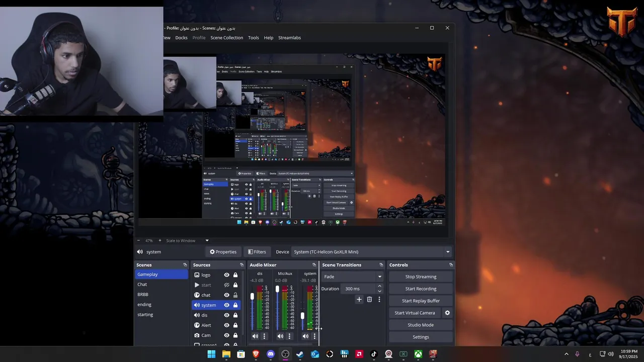Open transition properties three-dot menu
Screen dimensions: 644x362
(379, 299)
